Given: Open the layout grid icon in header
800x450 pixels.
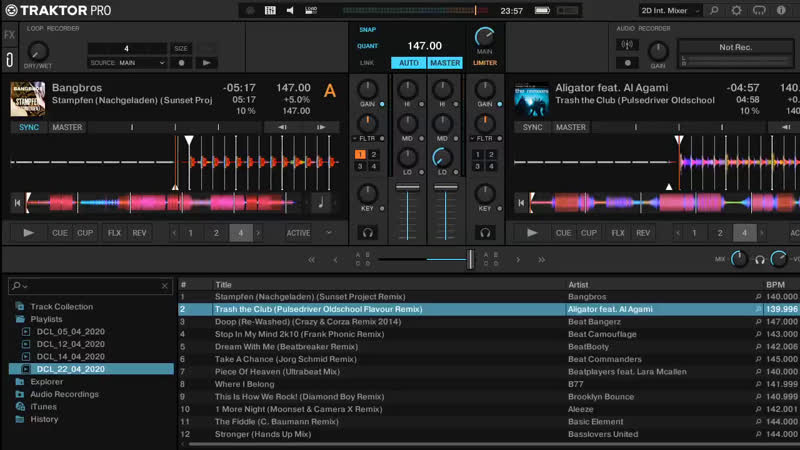Looking at the screenshot, I should (x=270, y=10).
